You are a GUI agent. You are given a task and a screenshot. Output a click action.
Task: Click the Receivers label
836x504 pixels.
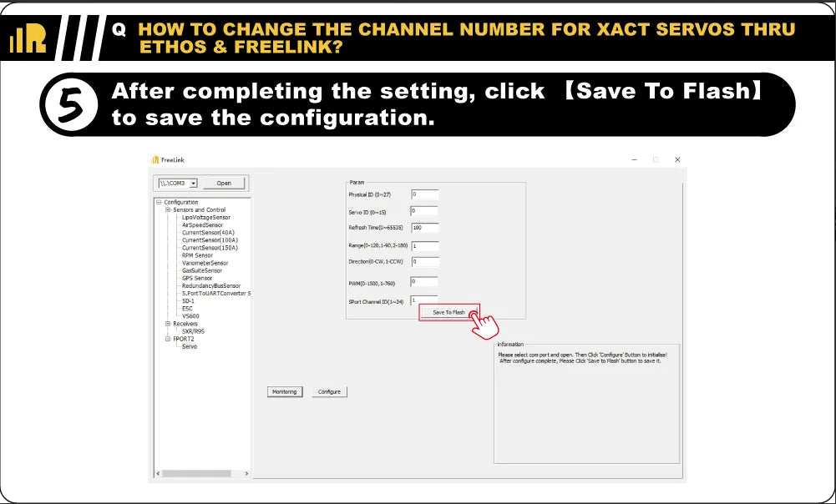coord(185,324)
